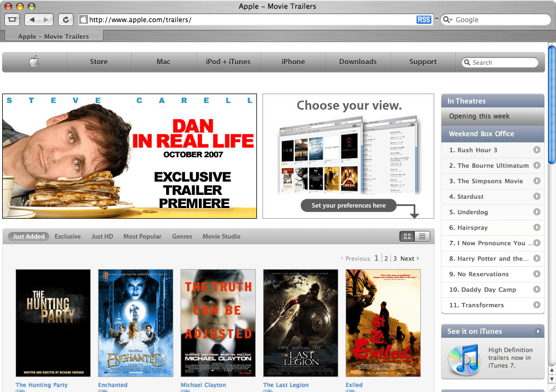This screenshot has height=392, width=556.
Task: Click the arrow icon next to Rush Hour 3
Action: pos(537,150)
